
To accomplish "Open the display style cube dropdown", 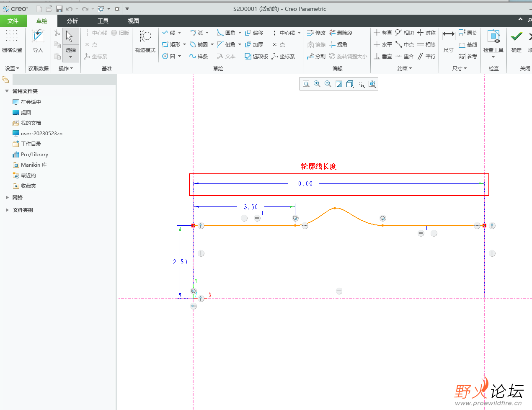I will tap(350, 84).
